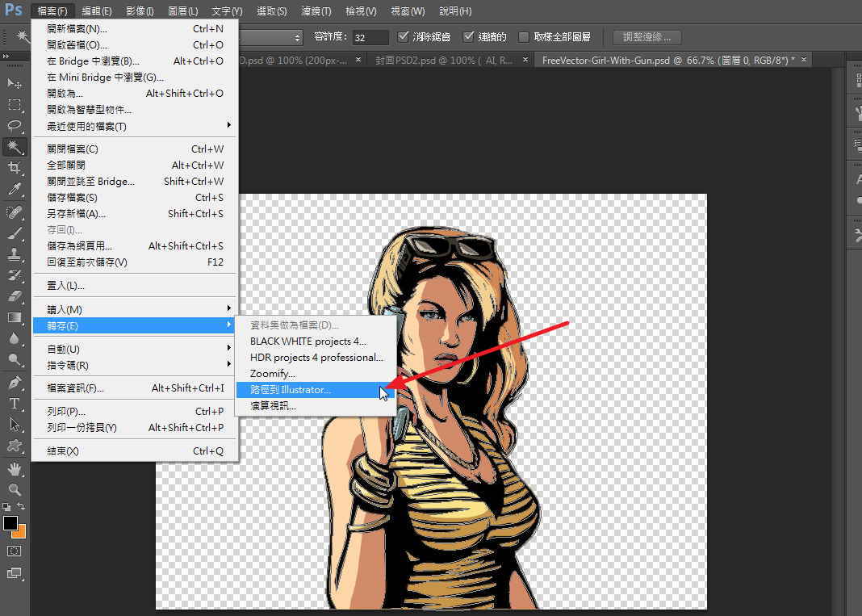Select the Path Selection tool

(15, 425)
